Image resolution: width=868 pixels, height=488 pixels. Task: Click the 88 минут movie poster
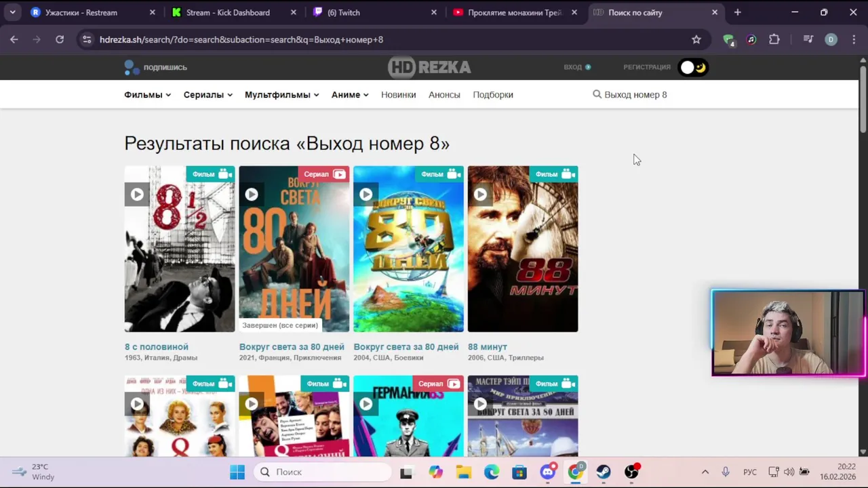pos(523,249)
